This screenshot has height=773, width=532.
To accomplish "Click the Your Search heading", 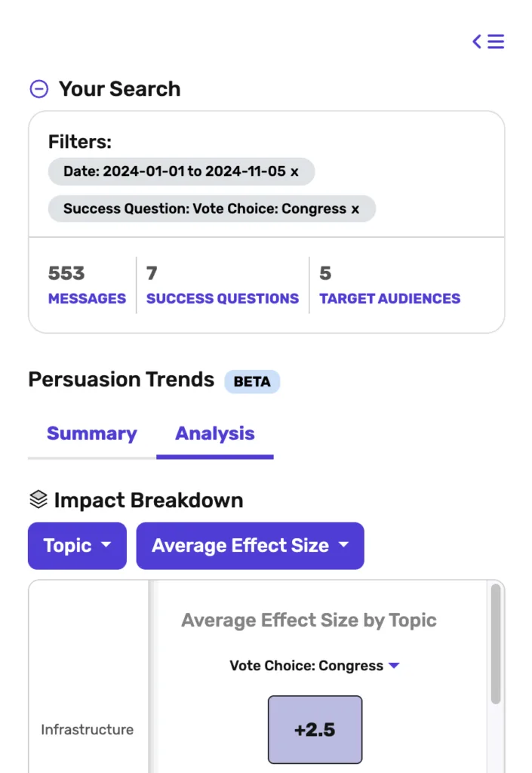I will [120, 89].
